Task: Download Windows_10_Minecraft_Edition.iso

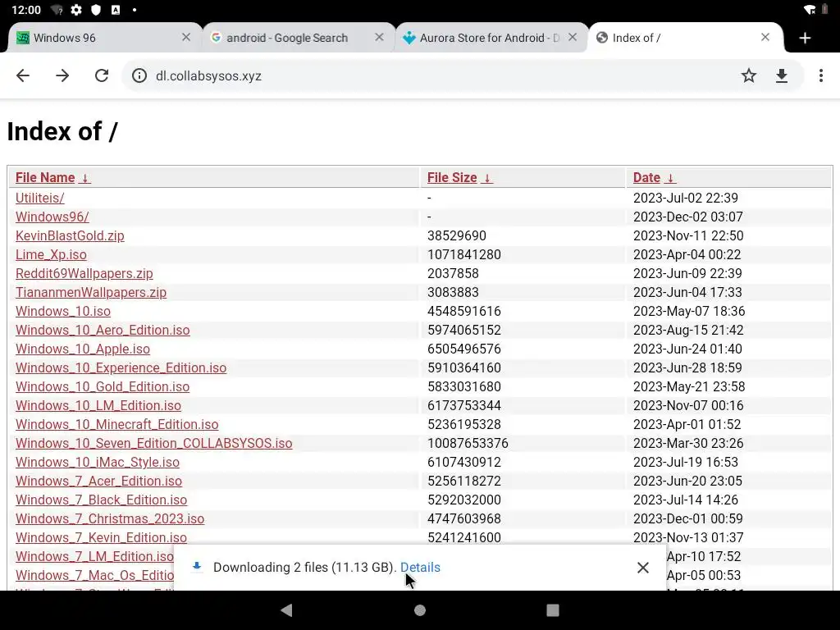Action: coord(116,424)
